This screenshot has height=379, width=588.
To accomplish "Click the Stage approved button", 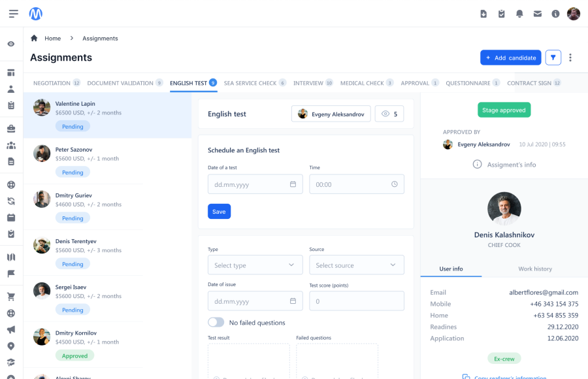I will coord(504,110).
